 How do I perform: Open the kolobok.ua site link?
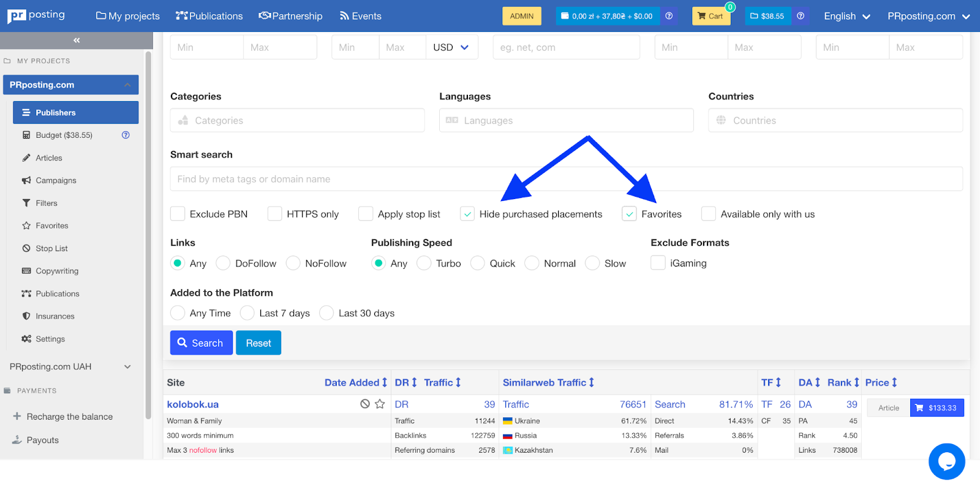pos(193,404)
